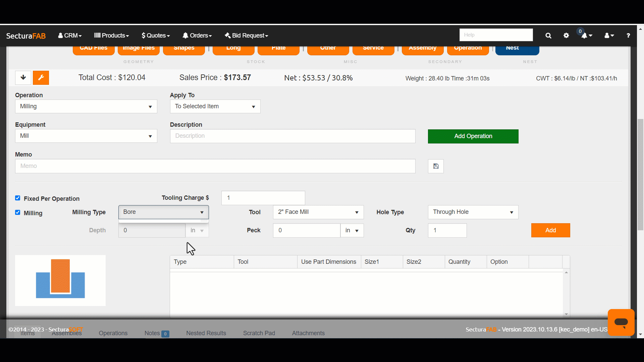Open the Tool dropdown showing 2" Face Mill
The image size is (644, 362).
318,212
